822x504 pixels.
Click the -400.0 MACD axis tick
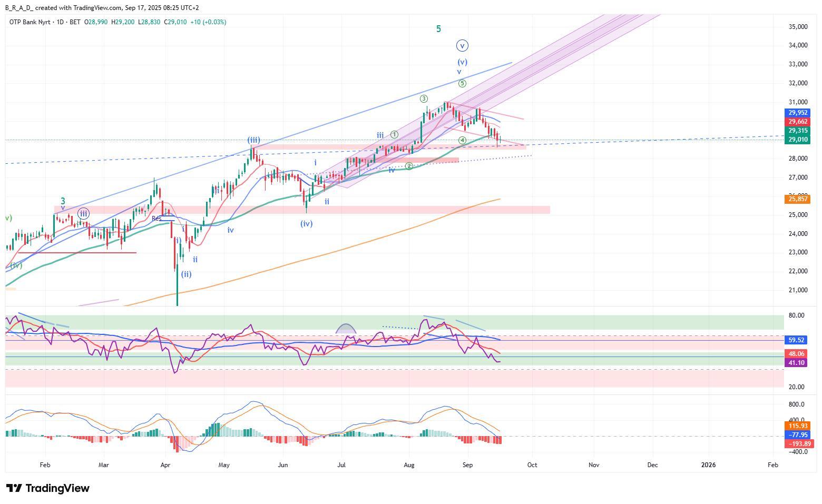pyautogui.click(x=797, y=452)
